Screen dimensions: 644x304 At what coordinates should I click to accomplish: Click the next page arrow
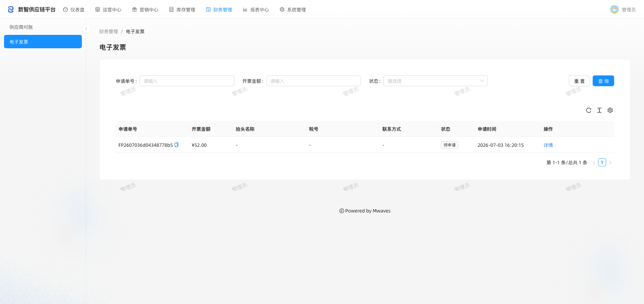click(x=610, y=163)
